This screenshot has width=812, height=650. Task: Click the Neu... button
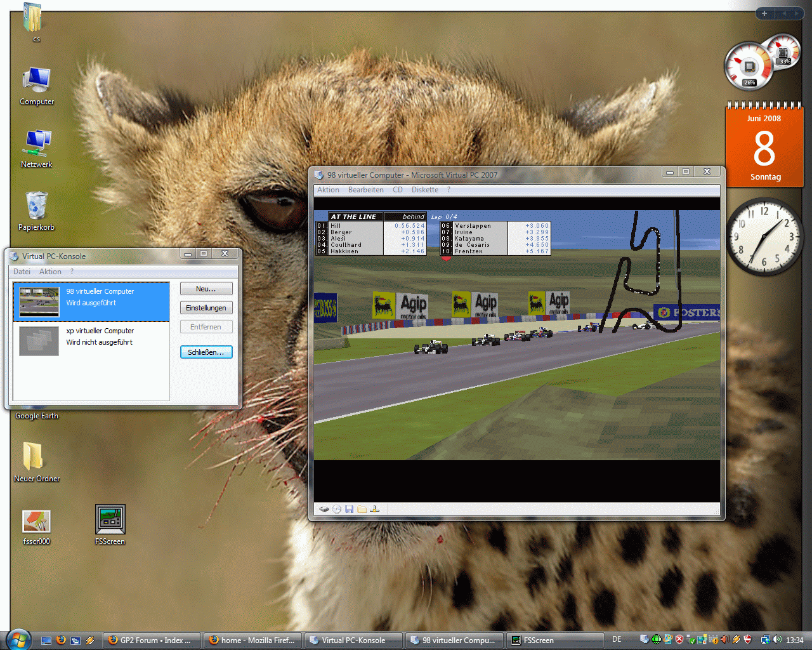click(x=206, y=289)
